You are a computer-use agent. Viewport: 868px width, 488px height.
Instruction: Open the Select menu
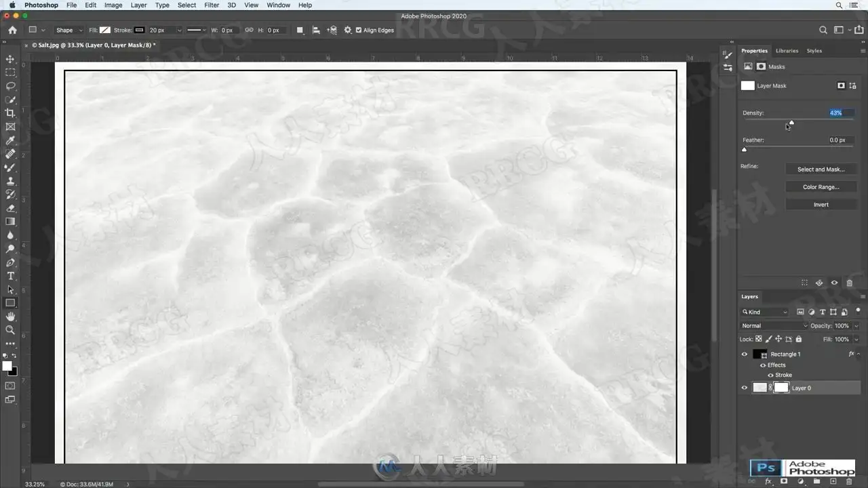(x=186, y=5)
